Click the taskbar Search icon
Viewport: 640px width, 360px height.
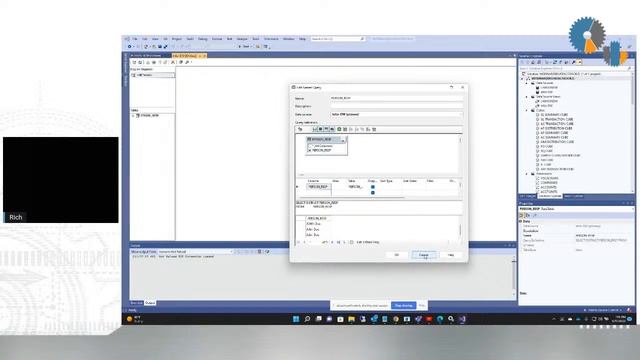pos(307,319)
